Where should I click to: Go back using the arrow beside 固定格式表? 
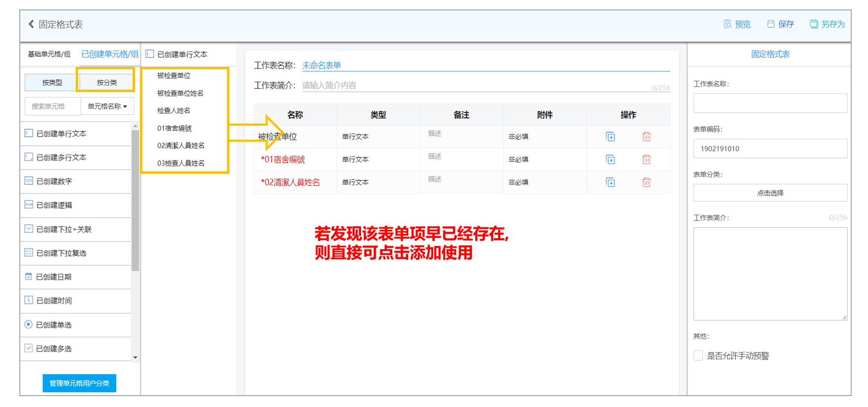click(31, 24)
